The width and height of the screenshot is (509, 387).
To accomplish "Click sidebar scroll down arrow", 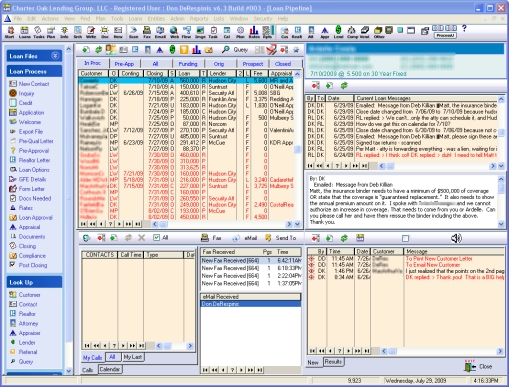I will coord(68,371).
